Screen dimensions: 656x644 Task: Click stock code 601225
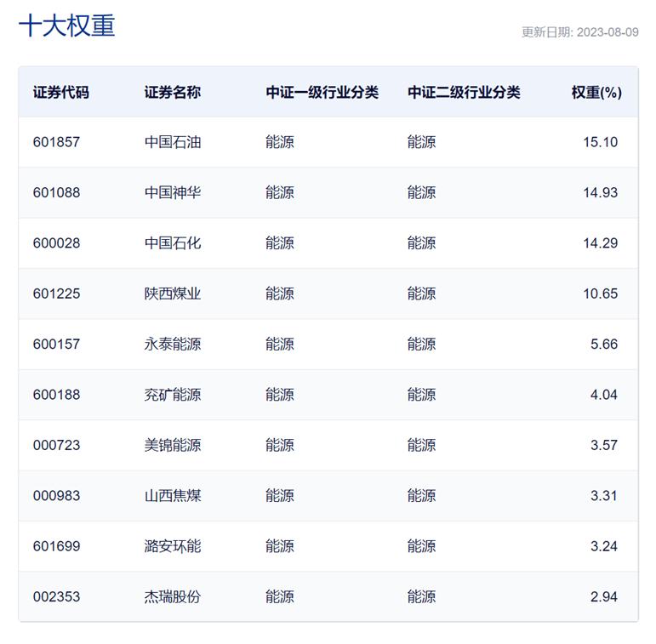coord(56,294)
